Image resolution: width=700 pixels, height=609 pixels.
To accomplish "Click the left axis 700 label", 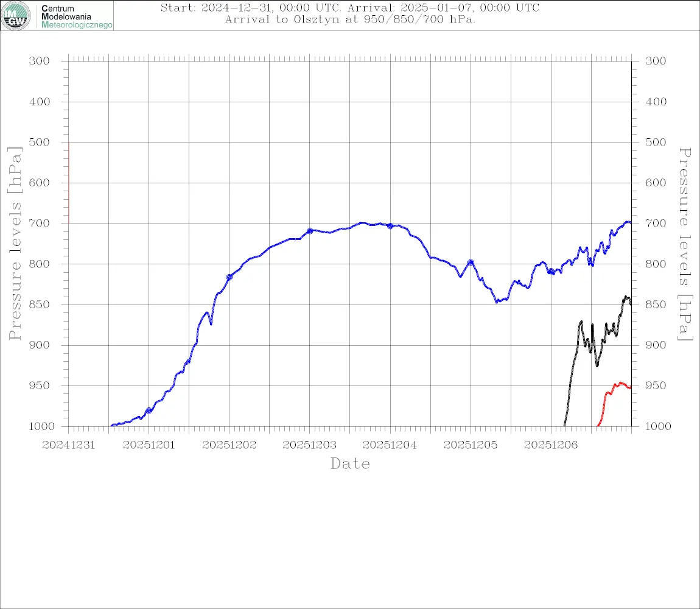I will [40, 224].
